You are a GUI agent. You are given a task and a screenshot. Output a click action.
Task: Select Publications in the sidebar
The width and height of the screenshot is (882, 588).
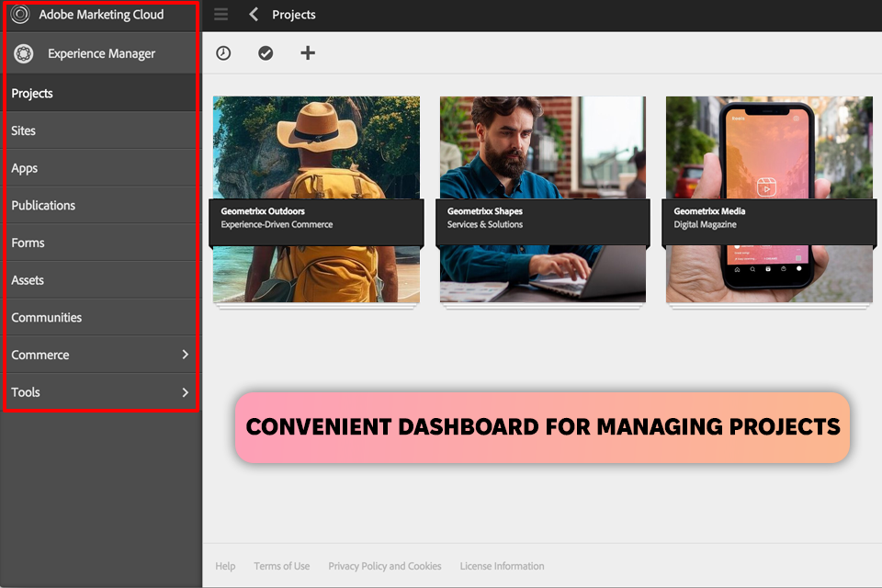(101, 206)
